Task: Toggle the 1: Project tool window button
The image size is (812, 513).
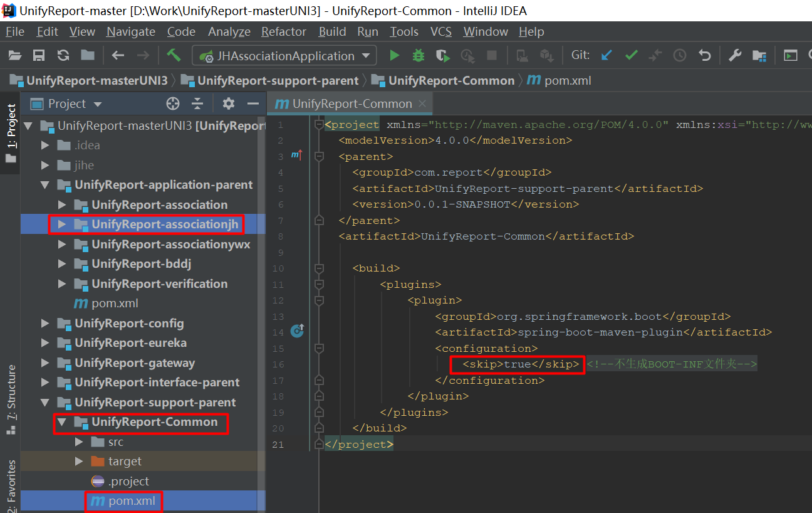Action: [11, 134]
